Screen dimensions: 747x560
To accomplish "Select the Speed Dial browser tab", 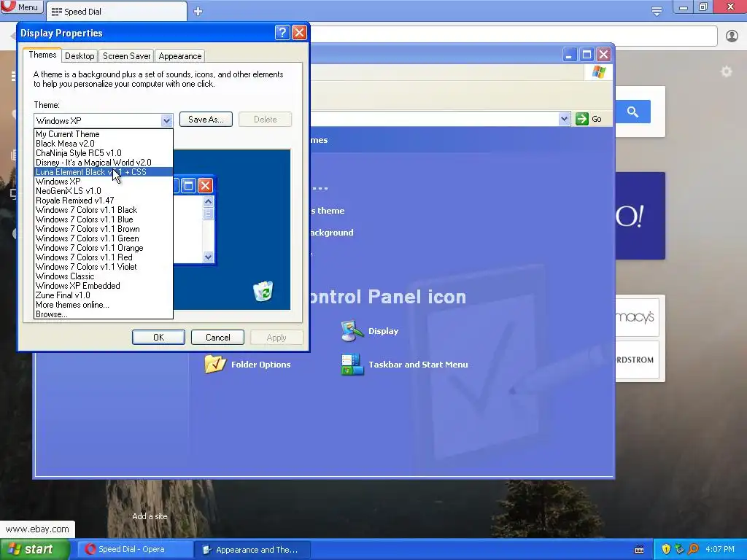I will (117, 12).
